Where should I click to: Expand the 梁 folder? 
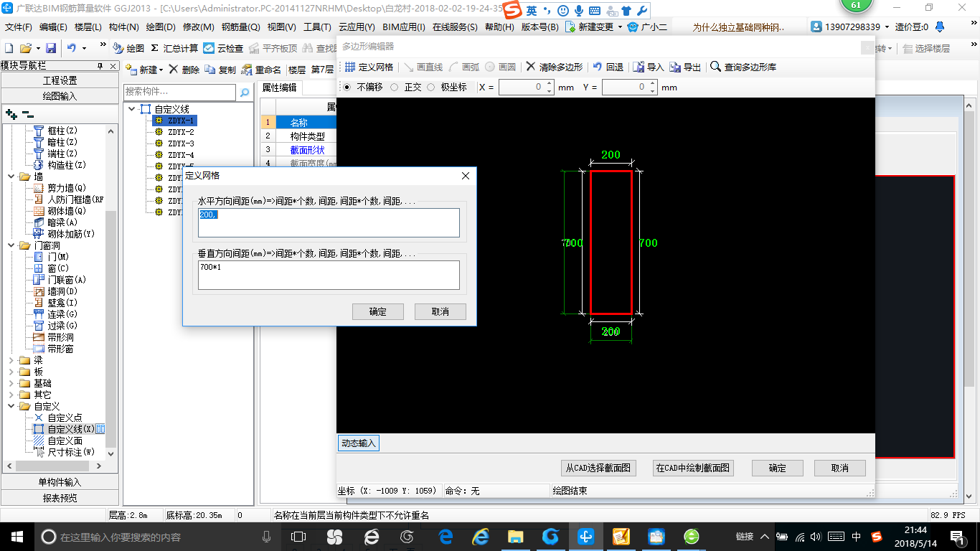pyautogui.click(x=11, y=360)
